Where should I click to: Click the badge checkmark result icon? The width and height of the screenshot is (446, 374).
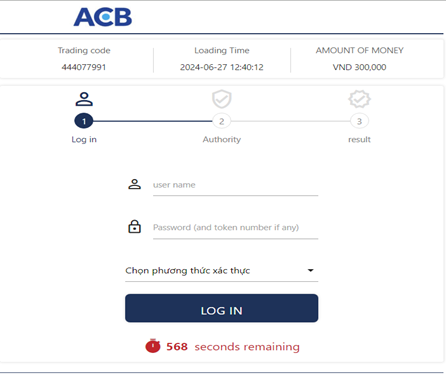(x=359, y=99)
